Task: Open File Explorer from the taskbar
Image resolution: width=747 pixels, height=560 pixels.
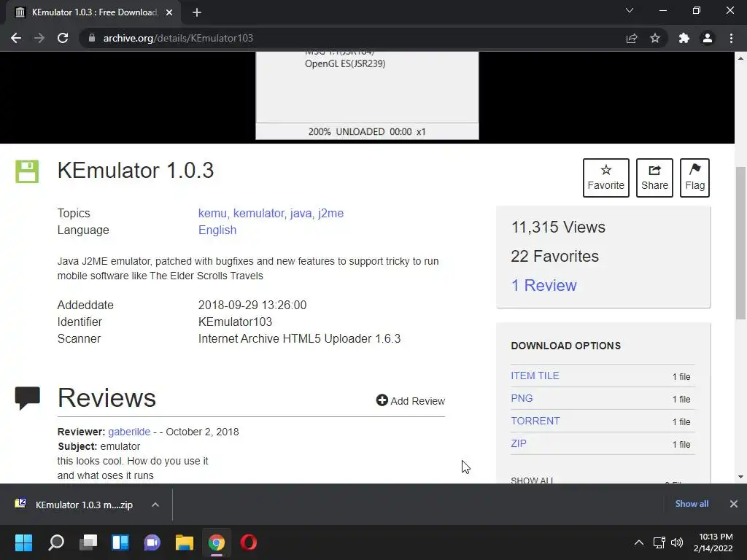Action: 184,542
